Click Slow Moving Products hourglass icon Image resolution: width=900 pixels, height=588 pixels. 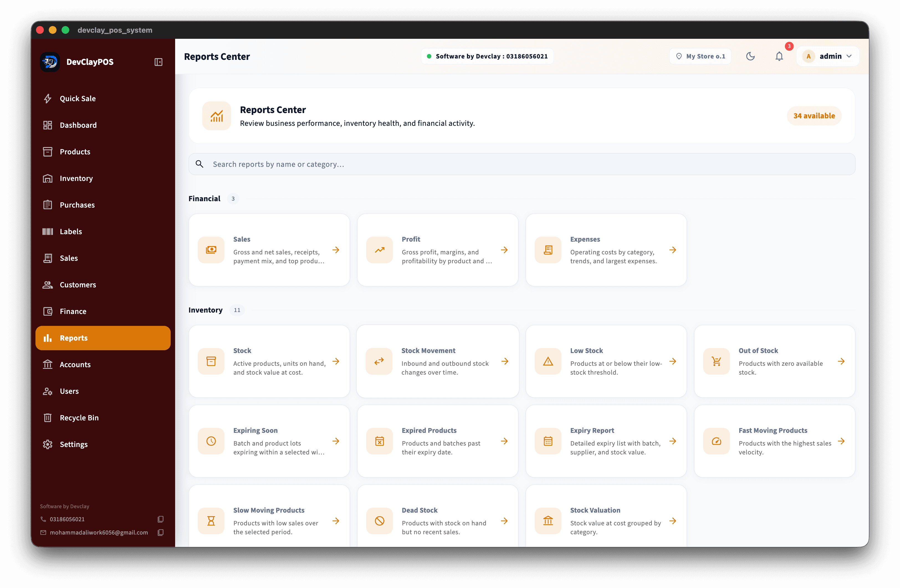point(211,521)
